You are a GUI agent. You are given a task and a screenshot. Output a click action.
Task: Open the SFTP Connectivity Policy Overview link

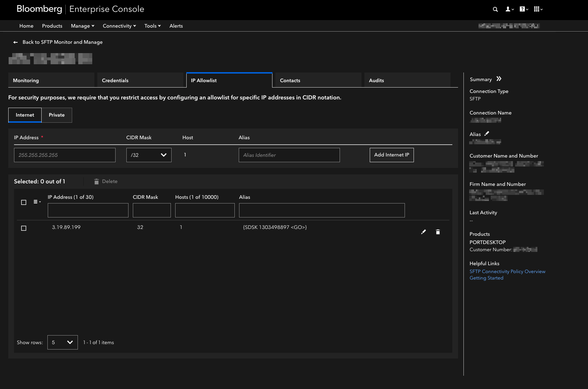pyautogui.click(x=507, y=272)
